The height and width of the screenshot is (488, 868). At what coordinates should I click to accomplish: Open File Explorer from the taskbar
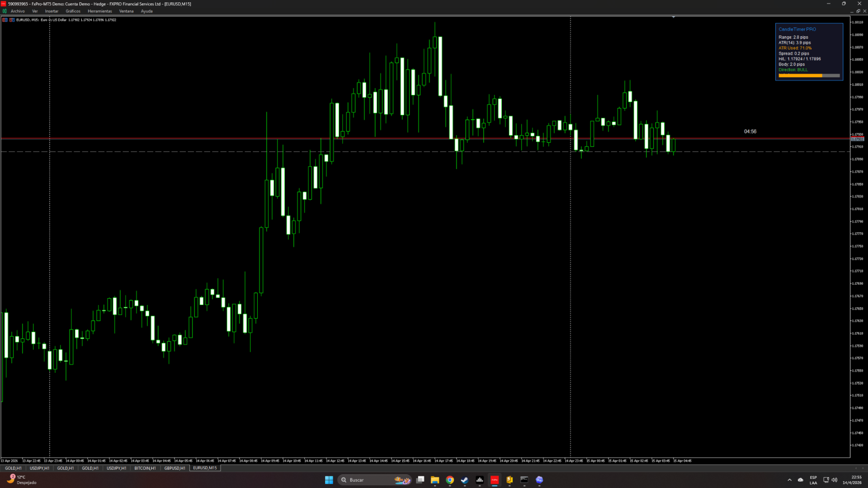click(435, 480)
